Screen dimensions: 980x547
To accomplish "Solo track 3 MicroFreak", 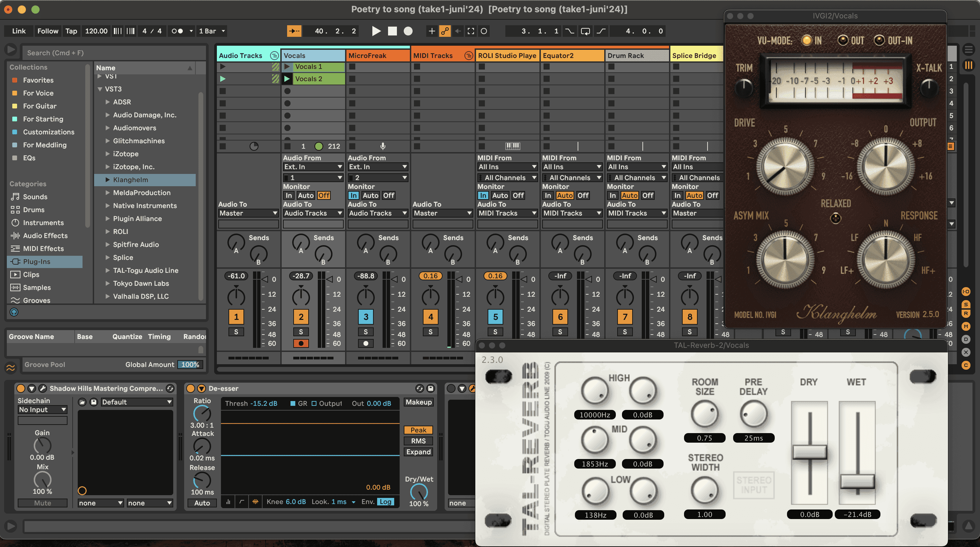I will click(366, 332).
